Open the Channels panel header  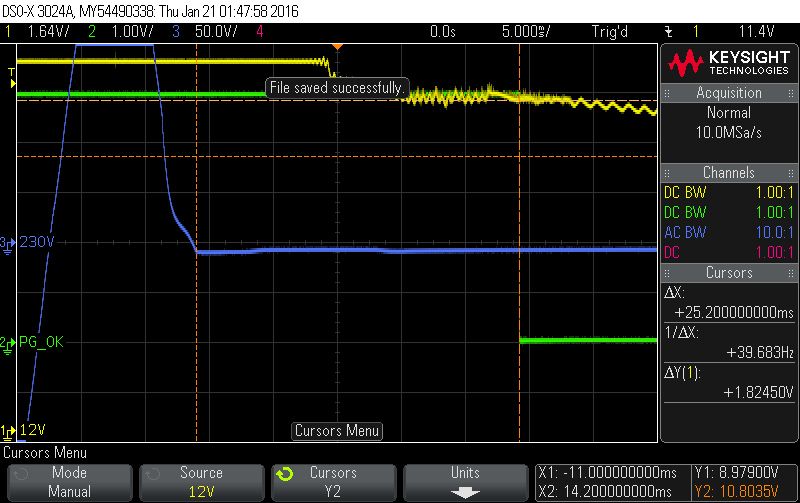(x=729, y=173)
